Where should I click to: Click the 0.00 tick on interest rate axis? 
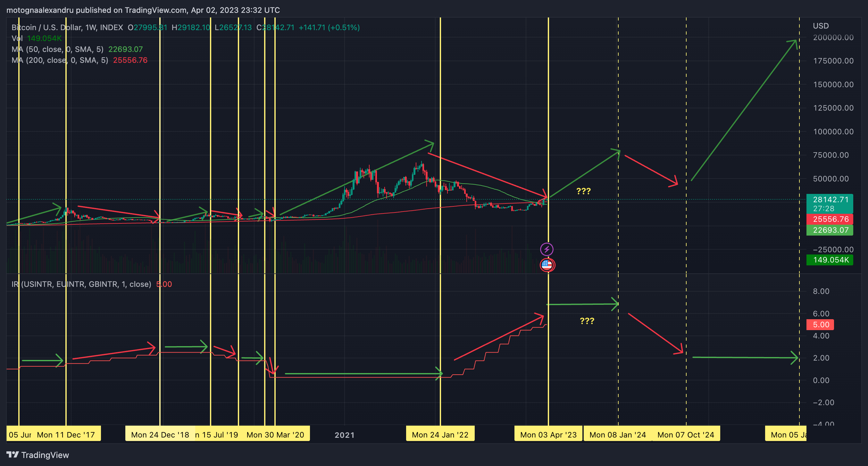pos(821,380)
